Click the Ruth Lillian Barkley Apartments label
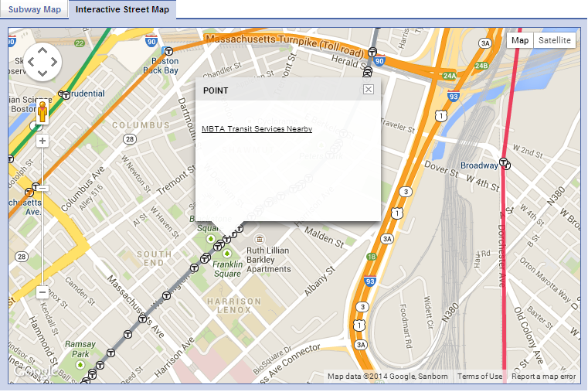Image resolution: width=588 pixels, height=392 pixels. tap(268, 260)
